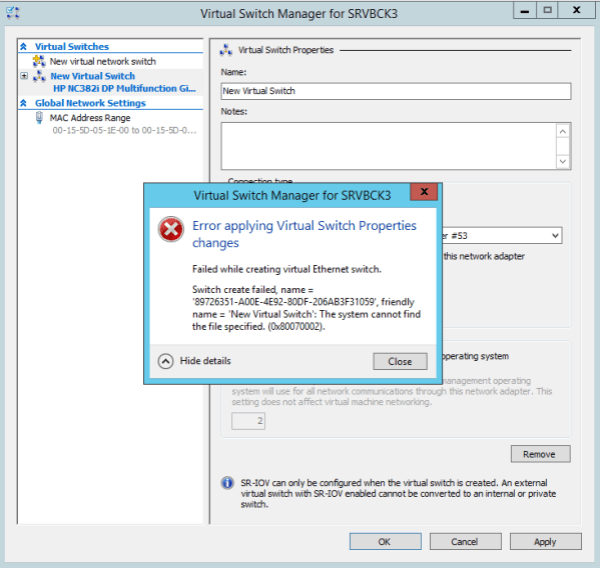This screenshot has width=600, height=568.
Task: Click the Virtual Switch Properties icon
Action: click(226, 50)
